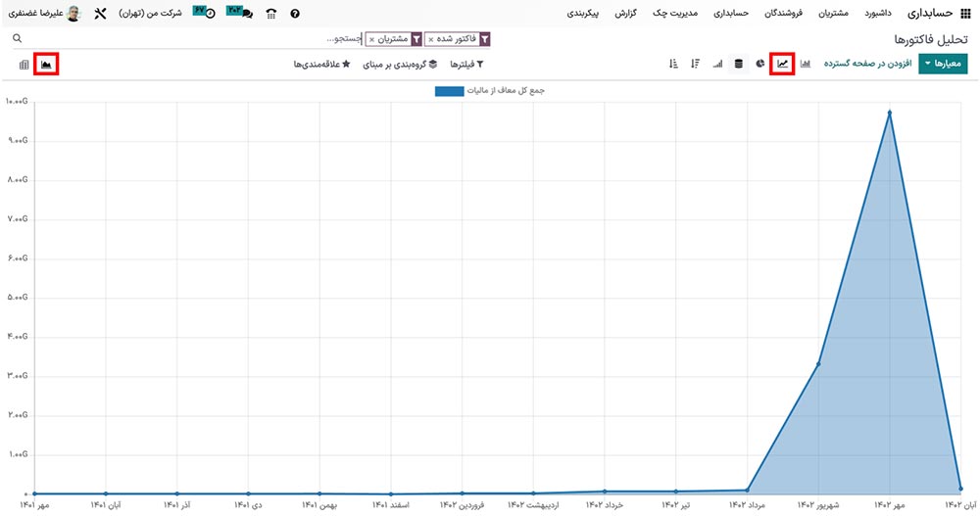This screenshot has width=980, height=516.
Task: Expand the معیارها measures dropdown
Action: [943, 64]
